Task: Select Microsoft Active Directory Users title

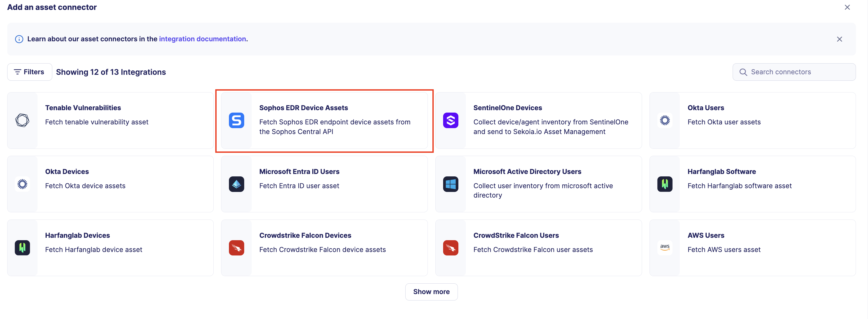Action: 527,172
